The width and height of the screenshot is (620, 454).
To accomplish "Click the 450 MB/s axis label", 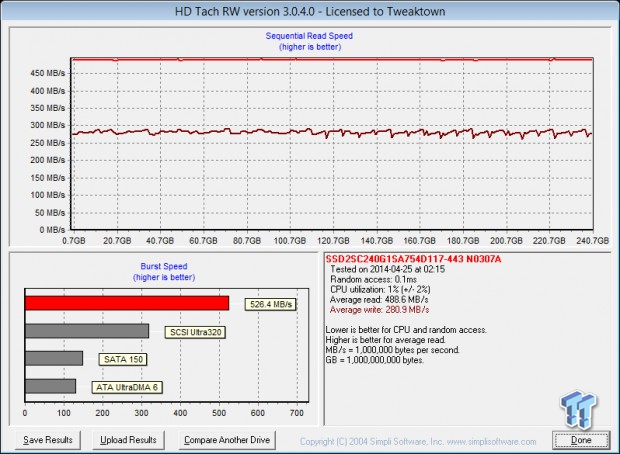I will [x=47, y=73].
